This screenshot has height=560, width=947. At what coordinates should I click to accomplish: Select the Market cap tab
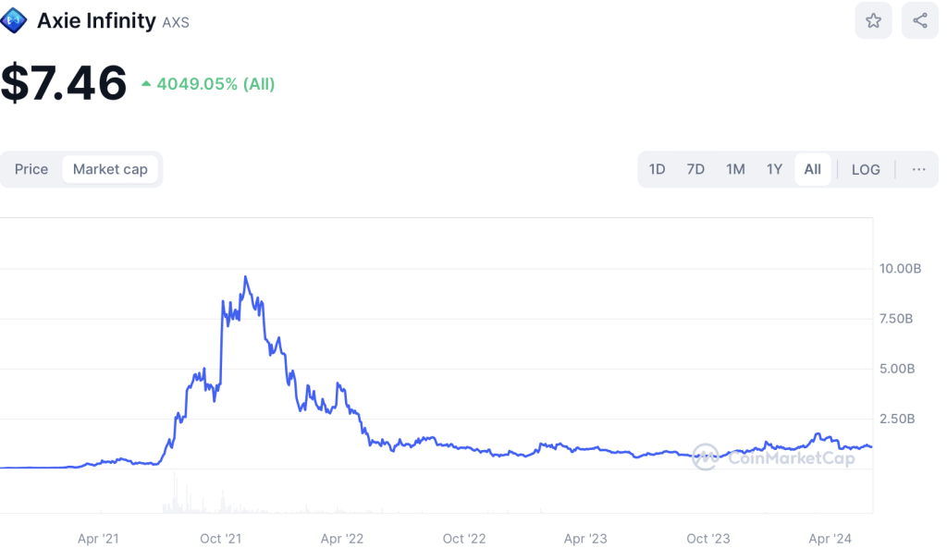[x=110, y=169]
